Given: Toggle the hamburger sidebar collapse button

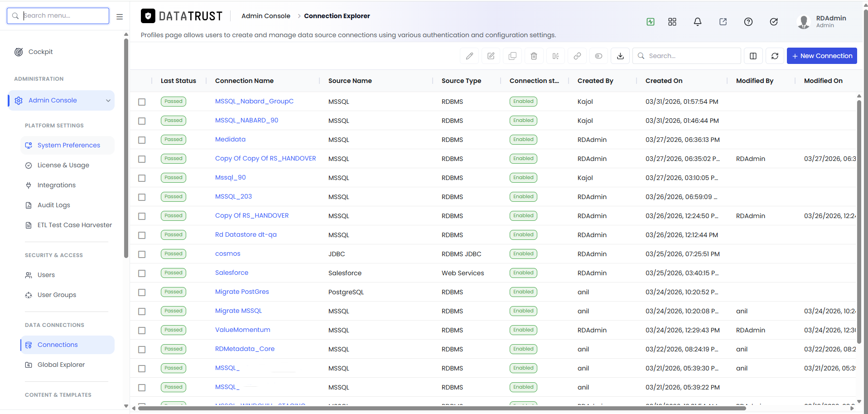Looking at the screenshot, I should point(120,16).
